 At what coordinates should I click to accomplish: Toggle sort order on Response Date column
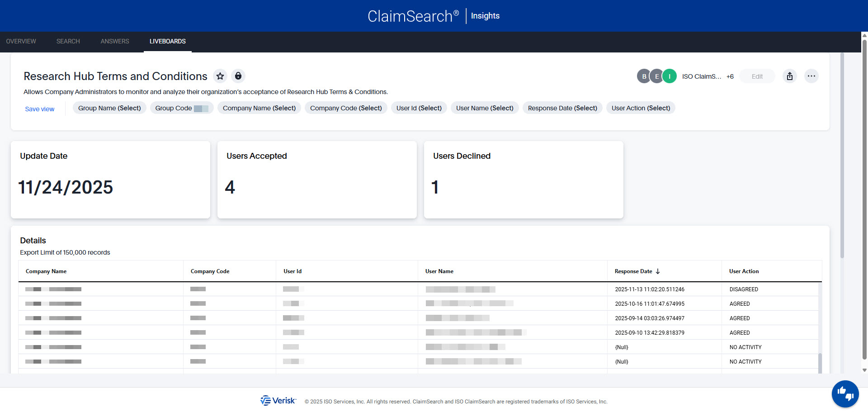(x=659, y=271)
